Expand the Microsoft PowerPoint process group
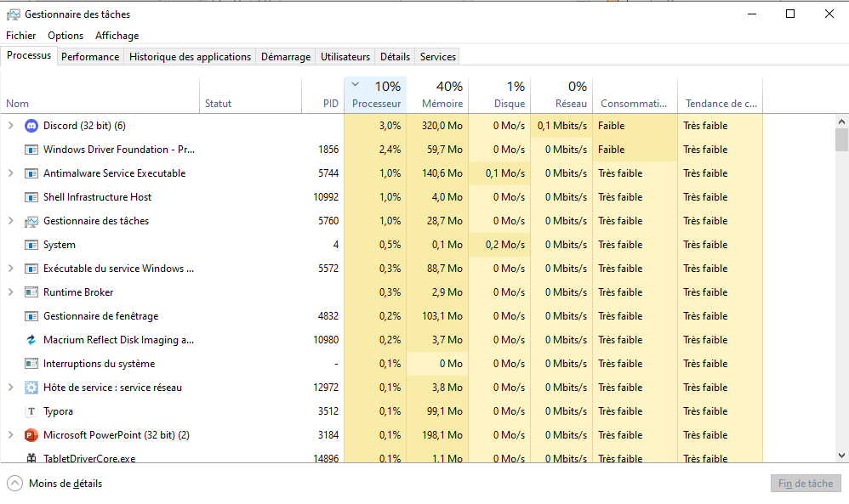Screen dimensions: 849x504 10,435
